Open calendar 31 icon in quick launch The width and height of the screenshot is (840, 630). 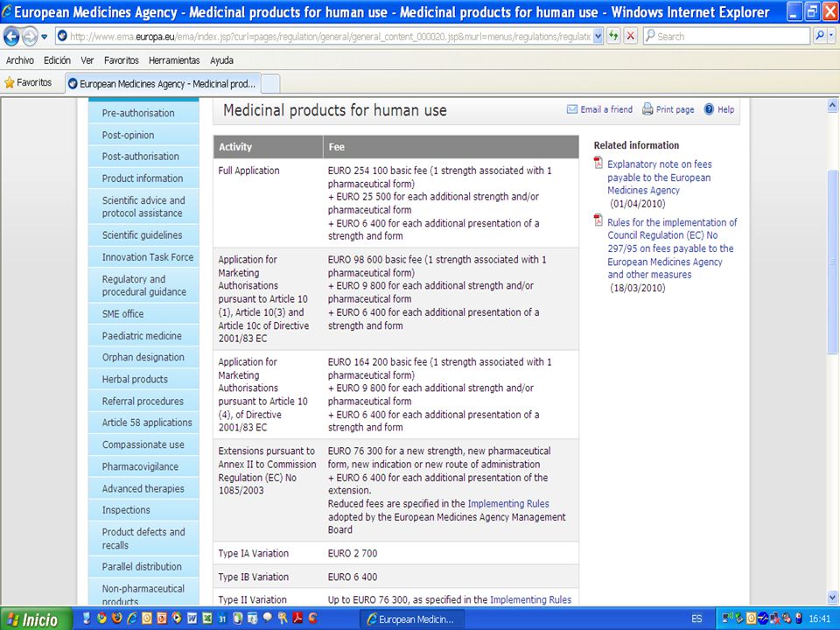pyautogui.click(x=221, y=619)
